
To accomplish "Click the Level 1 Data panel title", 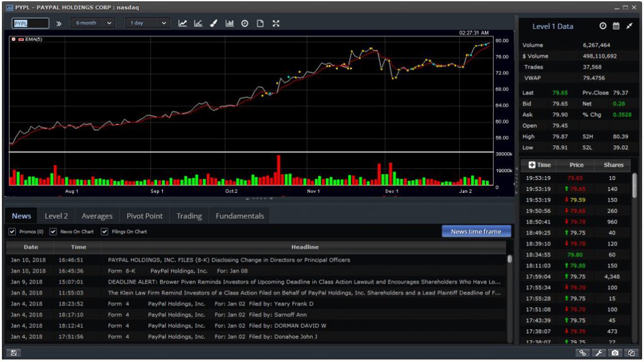I will (x=552, y=26).
